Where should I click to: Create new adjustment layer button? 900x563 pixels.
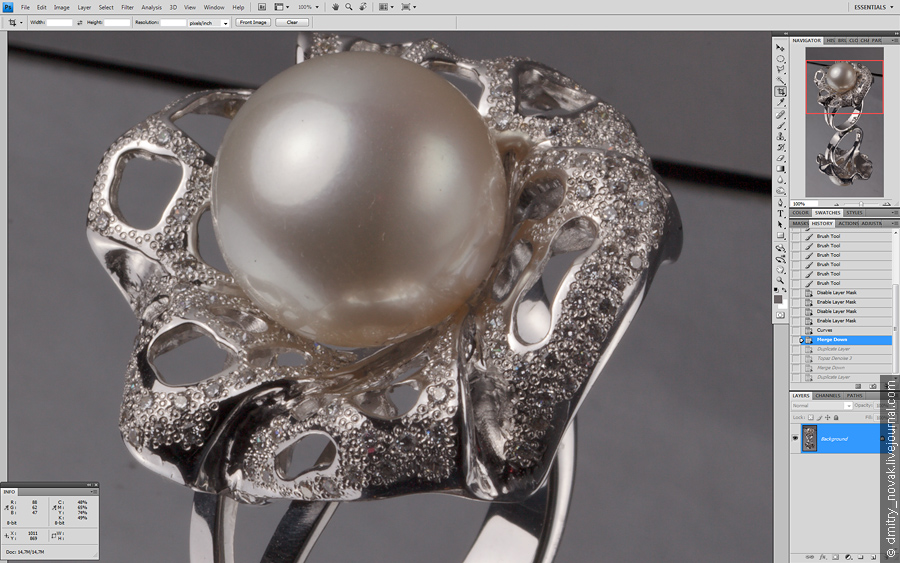click(x=848, y=557)
